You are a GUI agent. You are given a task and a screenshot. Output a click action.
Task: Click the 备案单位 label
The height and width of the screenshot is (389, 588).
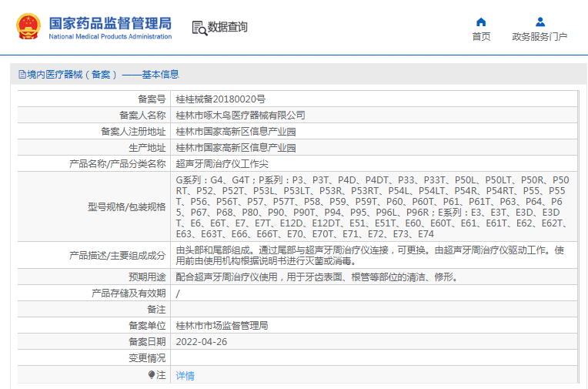147,326
